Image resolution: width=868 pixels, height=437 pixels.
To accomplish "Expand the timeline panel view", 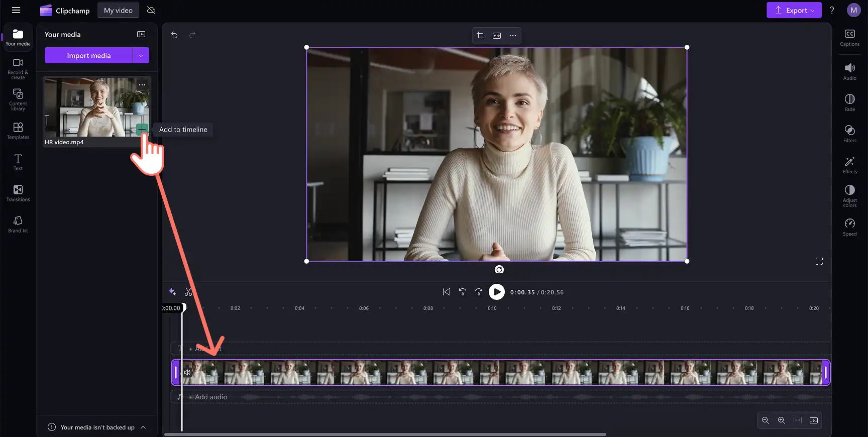I will pos(814,420).
